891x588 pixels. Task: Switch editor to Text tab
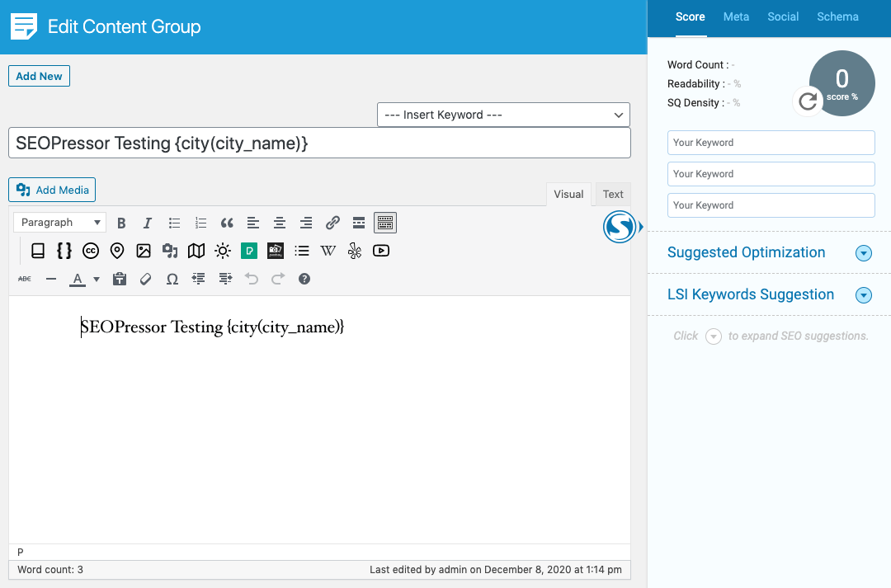[612, 195]
